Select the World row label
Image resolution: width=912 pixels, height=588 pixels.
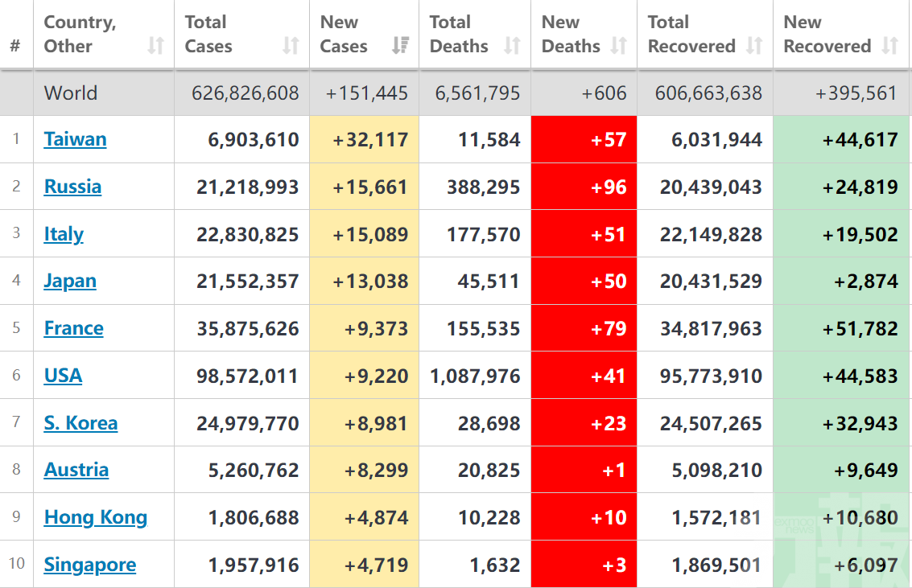click(x=71, y=93)
